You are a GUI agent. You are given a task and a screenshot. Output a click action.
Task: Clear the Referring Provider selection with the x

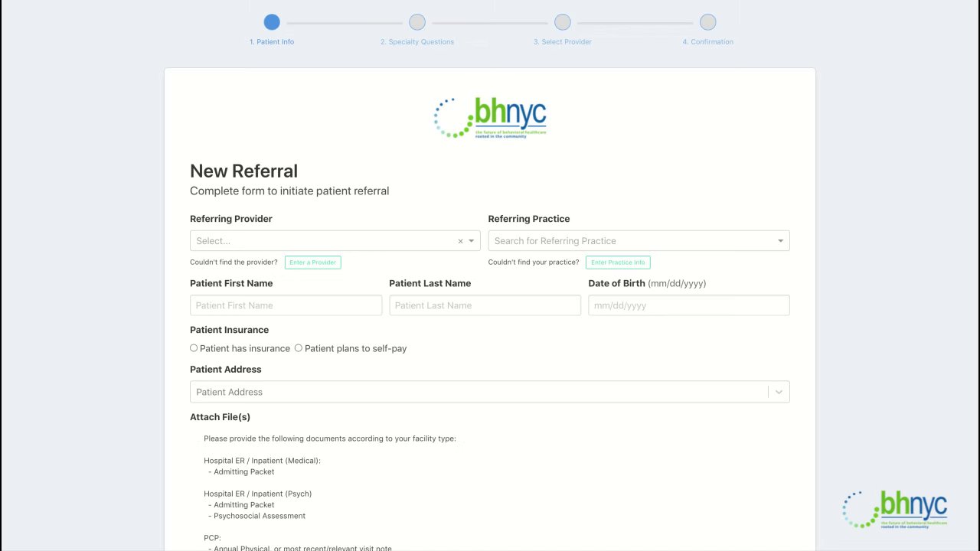(460, 241)
